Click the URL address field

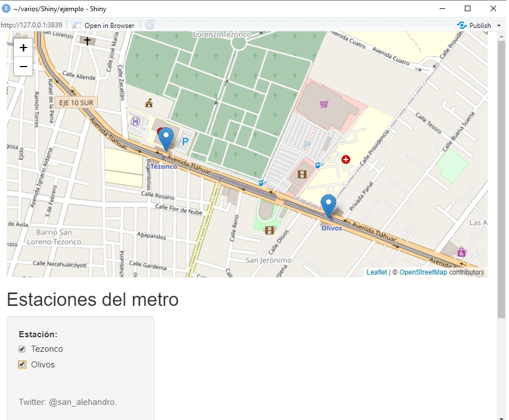click(32, 25)
